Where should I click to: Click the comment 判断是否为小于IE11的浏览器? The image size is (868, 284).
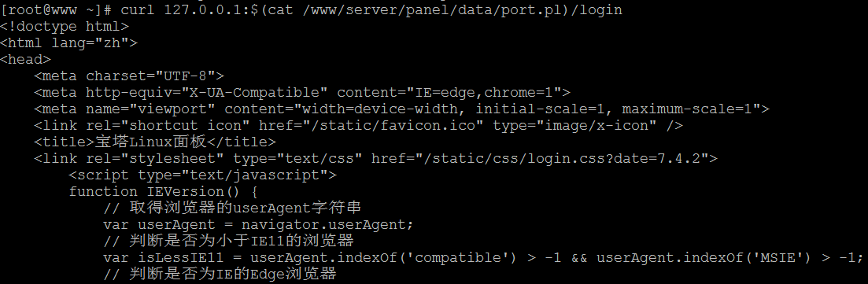tap(228, 241)
